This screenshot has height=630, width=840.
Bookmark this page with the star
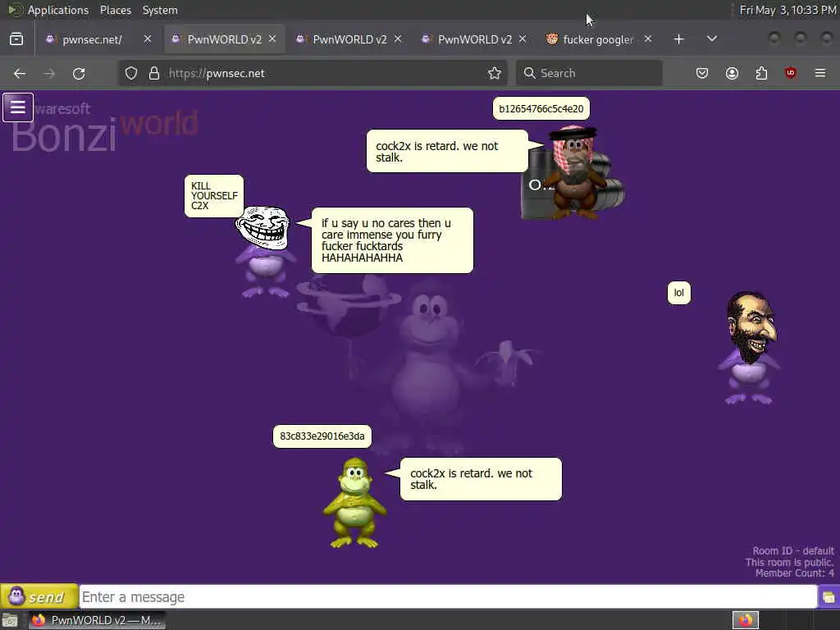pyautogui.click(x=495, y=73)
